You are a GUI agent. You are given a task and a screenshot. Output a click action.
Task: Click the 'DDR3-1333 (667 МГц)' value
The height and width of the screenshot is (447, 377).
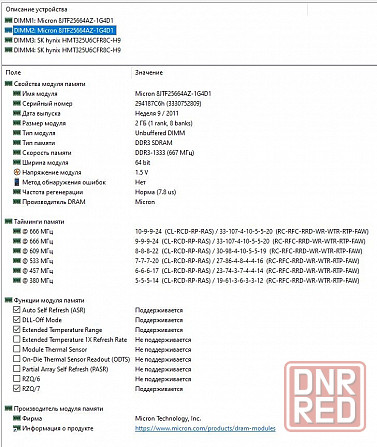tap(164, 153)
